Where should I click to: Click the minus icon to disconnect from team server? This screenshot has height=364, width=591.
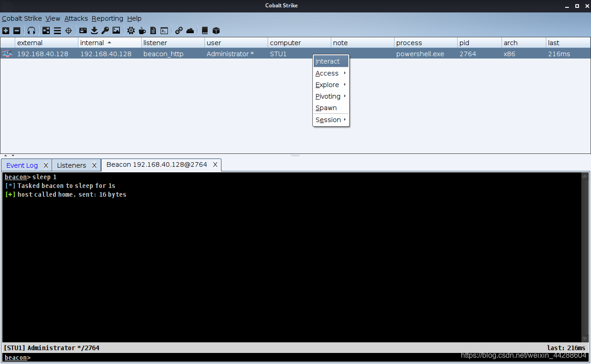click(17, 31)
